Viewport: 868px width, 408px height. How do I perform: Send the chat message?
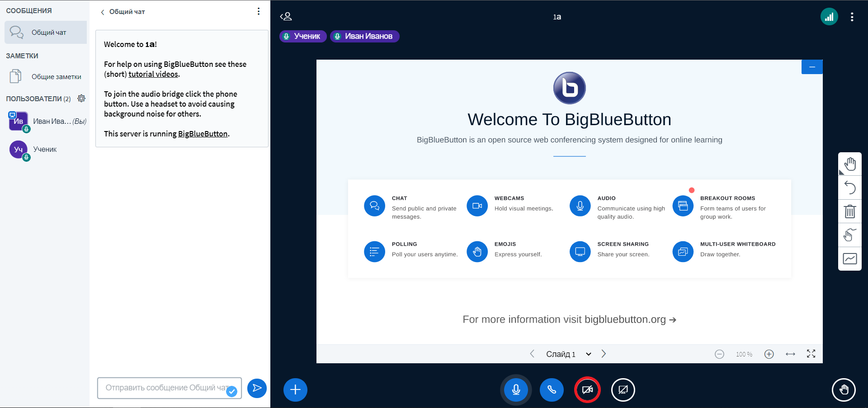[257, 388]
